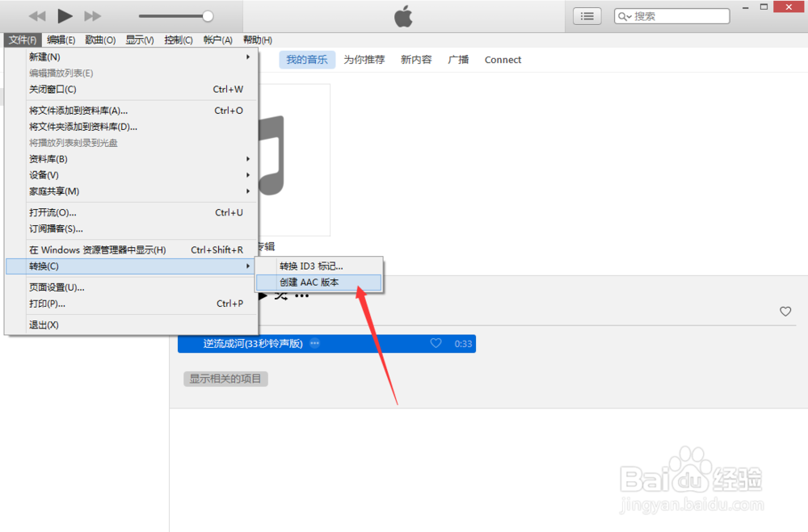
Task: Switch to the 为你推荐 tab
Action: [364, 59]
